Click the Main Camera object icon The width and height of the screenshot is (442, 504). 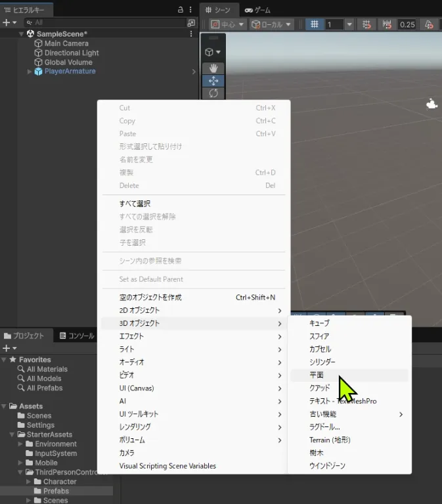(38, 43)
